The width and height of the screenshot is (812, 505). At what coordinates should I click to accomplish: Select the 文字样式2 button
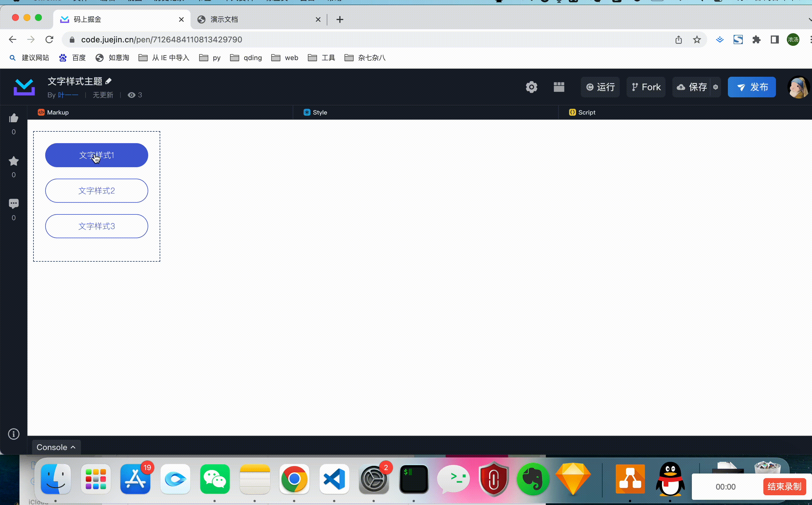(96, 191)
